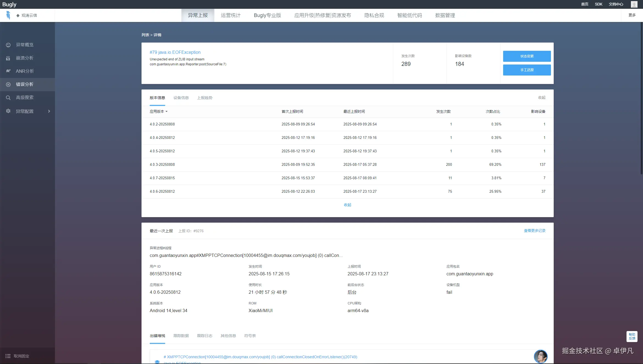
Task: Open 异常概览 sidebar icon
Action: [8, 45]
